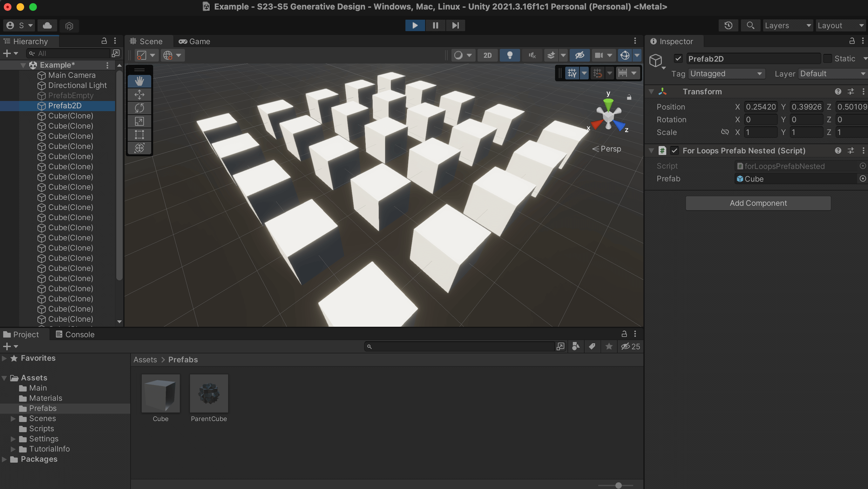Select the ParentCube prefab thumbnail

(208, 393)
